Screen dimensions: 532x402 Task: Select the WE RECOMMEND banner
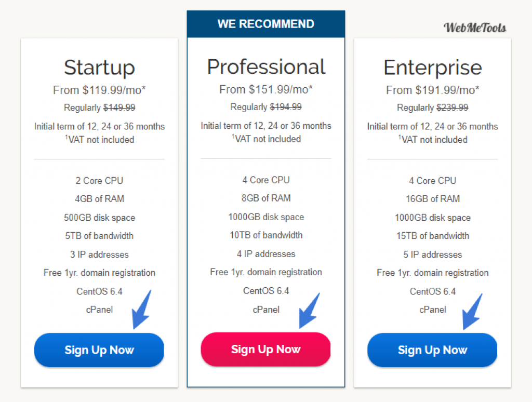click(266, 24)
